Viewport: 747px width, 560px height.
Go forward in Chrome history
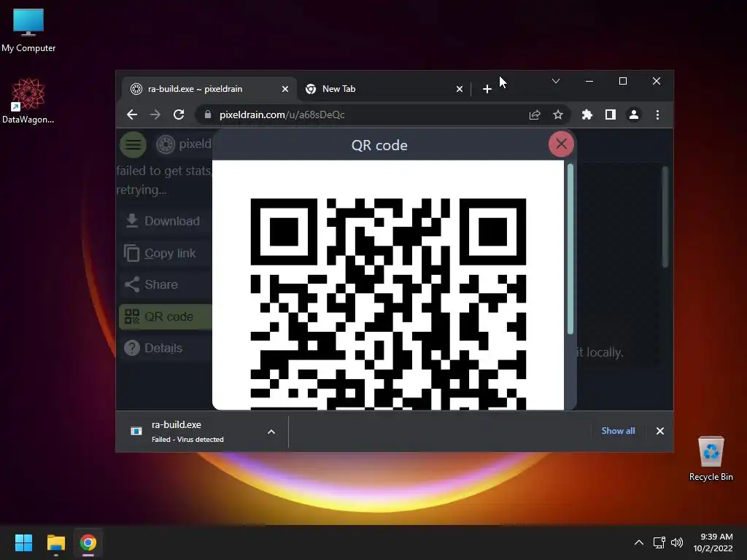point(155,114)
